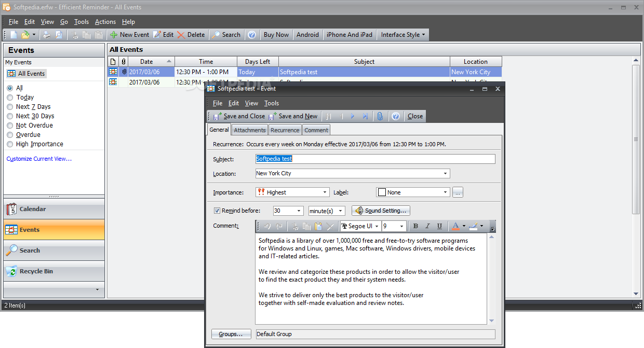Select the Next 7 Days filter

[x=10, y=107]
